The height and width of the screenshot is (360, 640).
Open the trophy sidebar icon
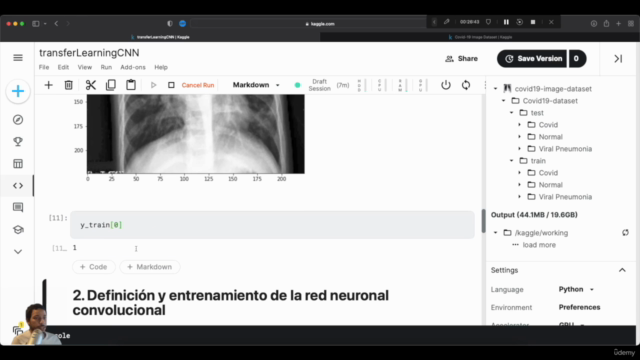tap(18, 142)
